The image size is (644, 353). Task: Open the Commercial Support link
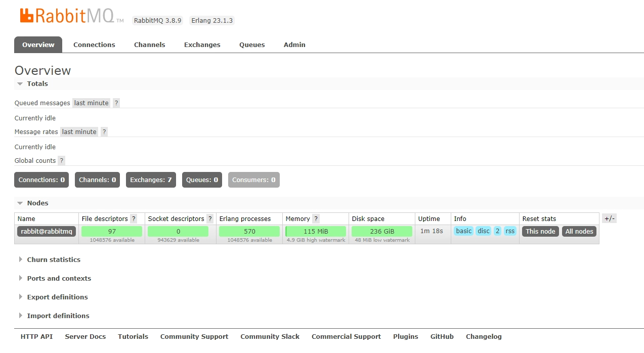(x=347, y=336)
